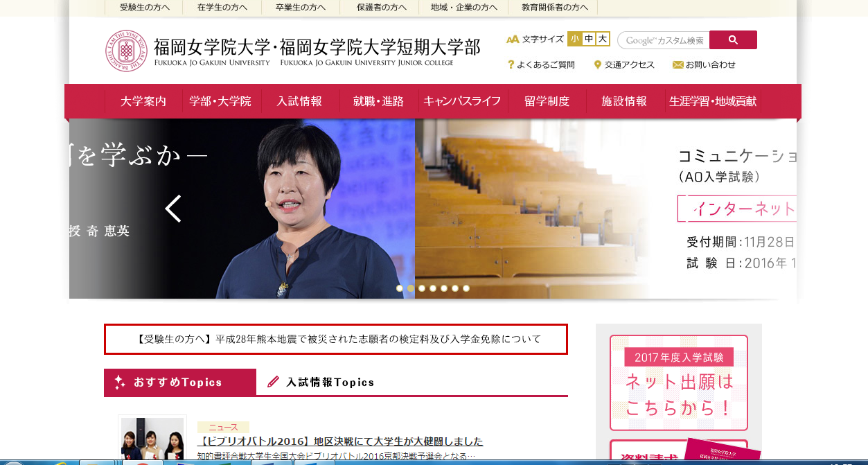The image size is (868, 465).
Task: Switch to the 入試情報Topics tab
Action: [321, 382]
